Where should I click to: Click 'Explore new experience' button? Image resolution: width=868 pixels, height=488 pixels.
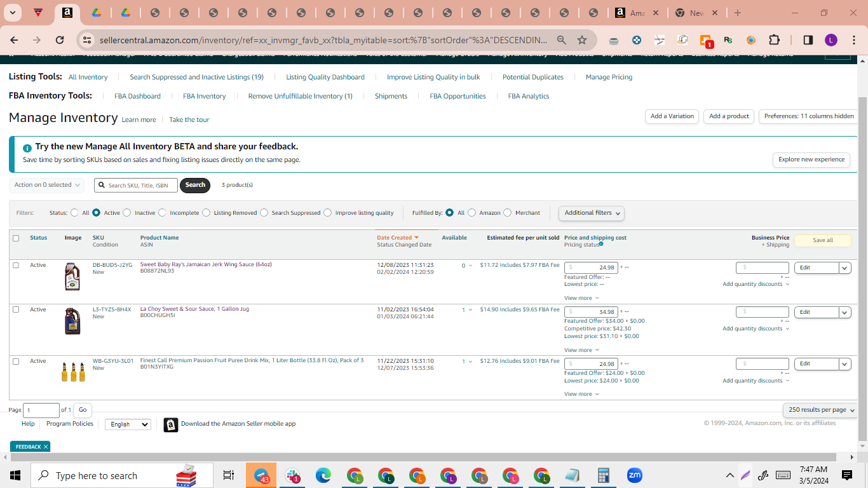pyautogui.click(x=811, y=159)
